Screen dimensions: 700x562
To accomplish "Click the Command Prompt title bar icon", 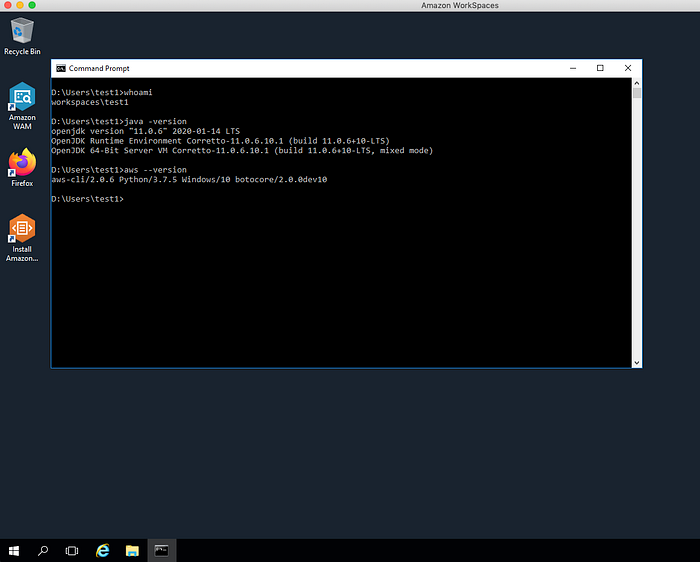I will [x=61, y=68].
